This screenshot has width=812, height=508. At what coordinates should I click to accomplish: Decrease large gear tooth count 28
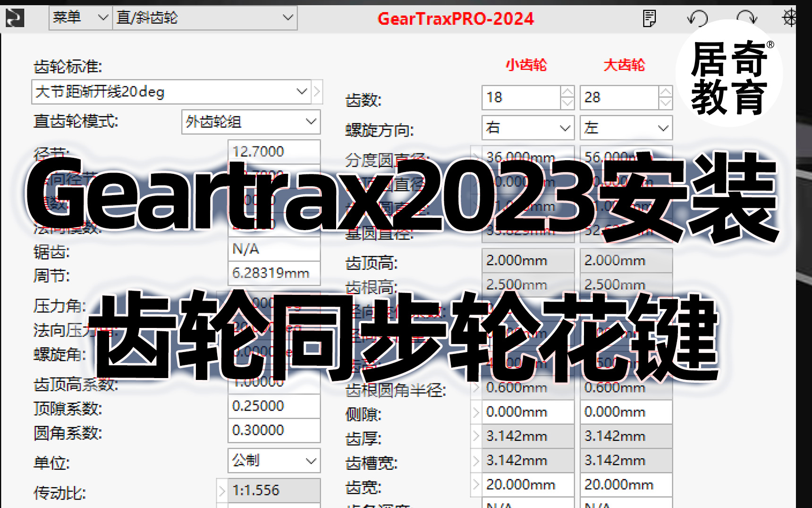tap(666, 103)
